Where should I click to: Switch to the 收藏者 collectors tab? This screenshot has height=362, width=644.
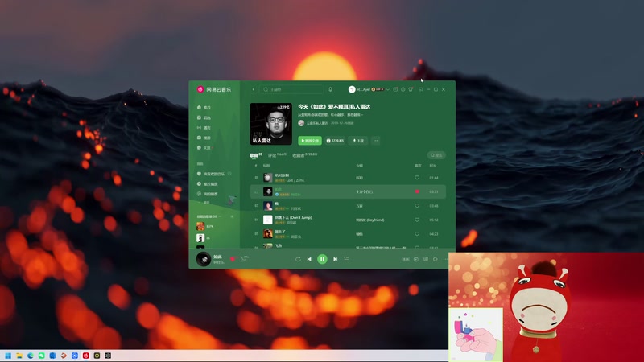(x=304, y=155)
